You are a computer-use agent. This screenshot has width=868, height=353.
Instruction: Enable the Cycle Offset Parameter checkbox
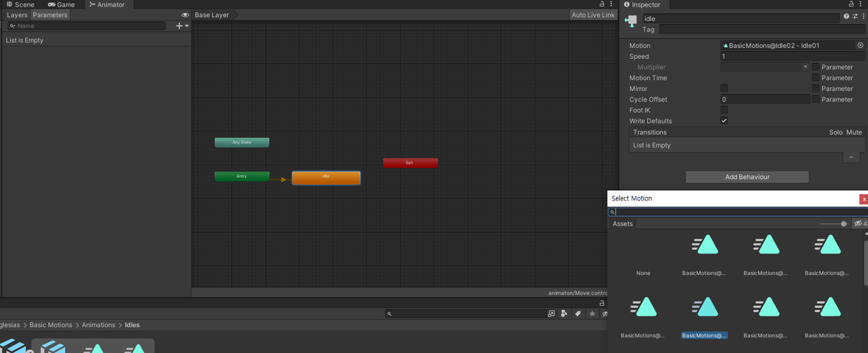click(816, 99)
